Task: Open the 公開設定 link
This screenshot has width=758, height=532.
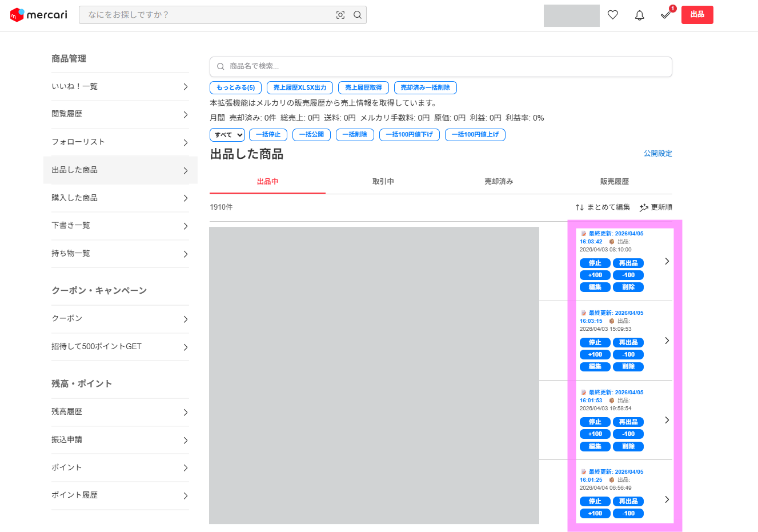Action: coord(658,154)
